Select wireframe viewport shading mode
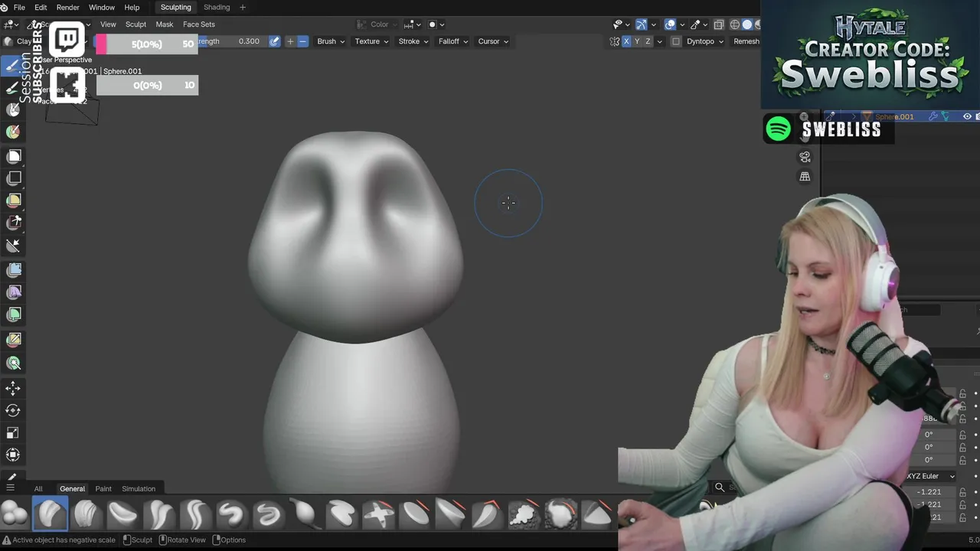The width and height of the screenshot is (980, 551). [734, 24]
